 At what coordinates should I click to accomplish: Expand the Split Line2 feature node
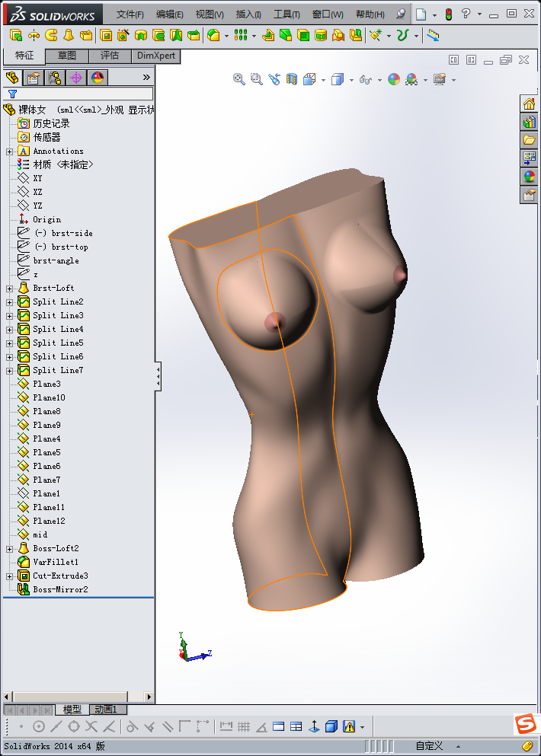tap(9, 302)
